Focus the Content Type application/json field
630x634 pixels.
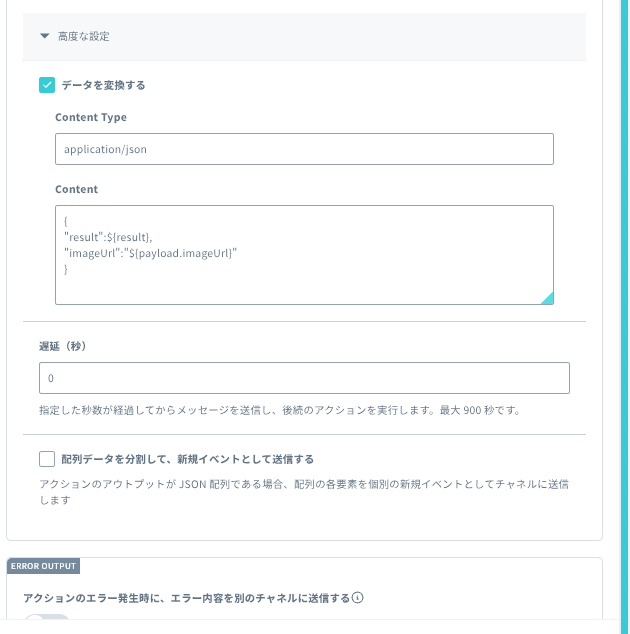click(x=304, y=149)
